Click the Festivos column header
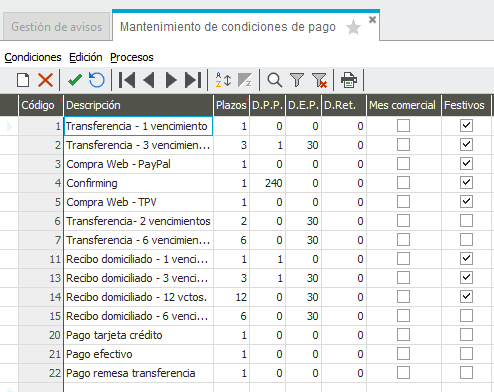494x392 pixels. tap(466, 105)
